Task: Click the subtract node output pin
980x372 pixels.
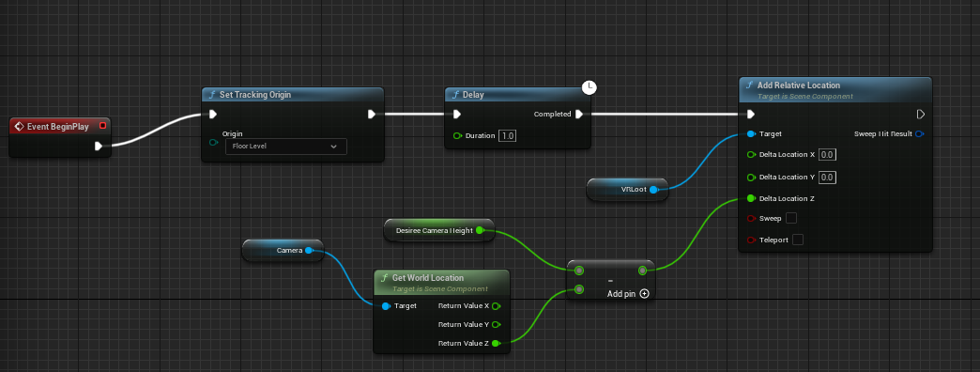Action: point(642,271)
